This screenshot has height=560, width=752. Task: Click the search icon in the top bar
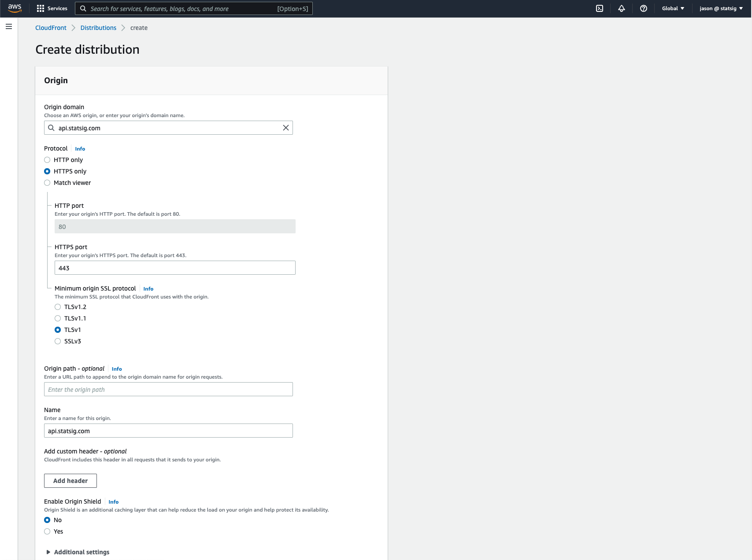click(83, 8)
